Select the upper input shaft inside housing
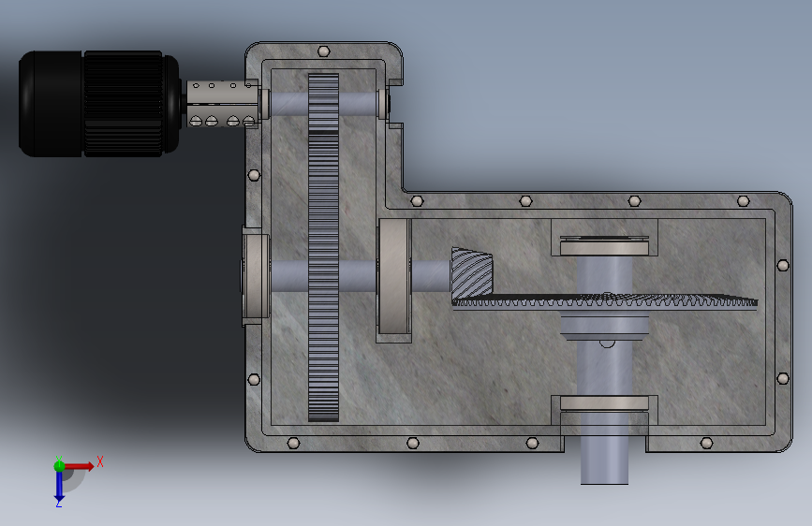Viewport: 812px width, 526px height. (358, 103)
